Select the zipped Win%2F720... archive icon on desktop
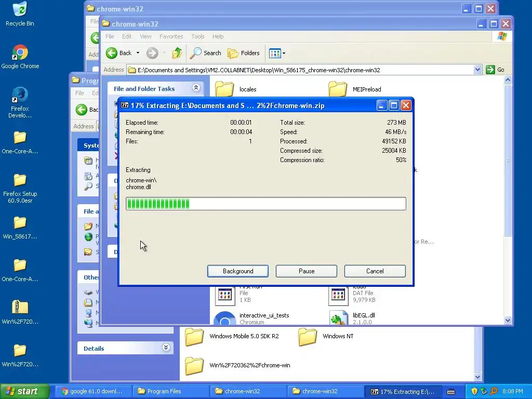The height and width of the screenshot is (399, 532). (x=20, y=312)
